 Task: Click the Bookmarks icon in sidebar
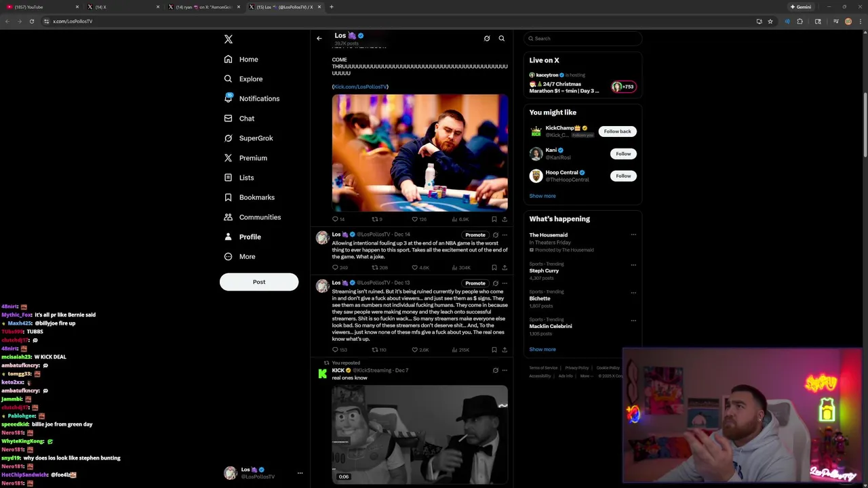pos(229,197)
